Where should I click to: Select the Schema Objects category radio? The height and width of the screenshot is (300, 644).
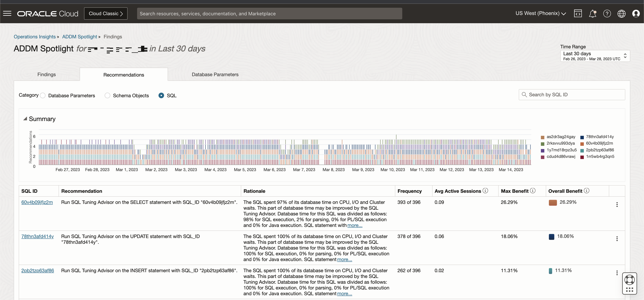pyautogui.click(x=107, y=95)
